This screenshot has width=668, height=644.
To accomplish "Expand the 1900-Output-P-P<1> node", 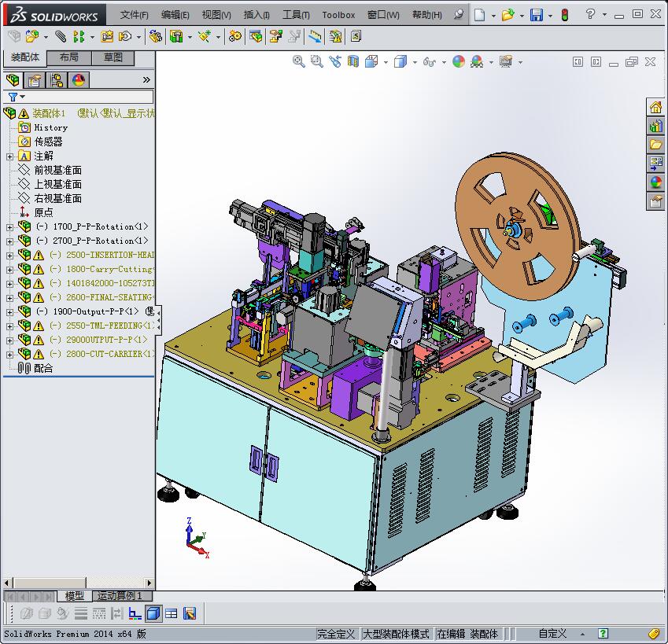I will [9, 312].
